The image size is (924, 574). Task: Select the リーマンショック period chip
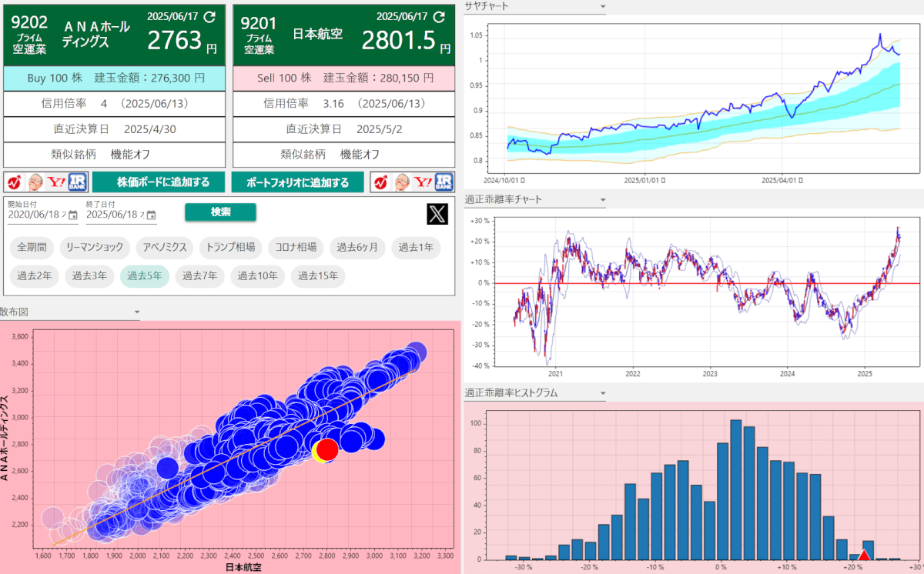tap(95, 248)
